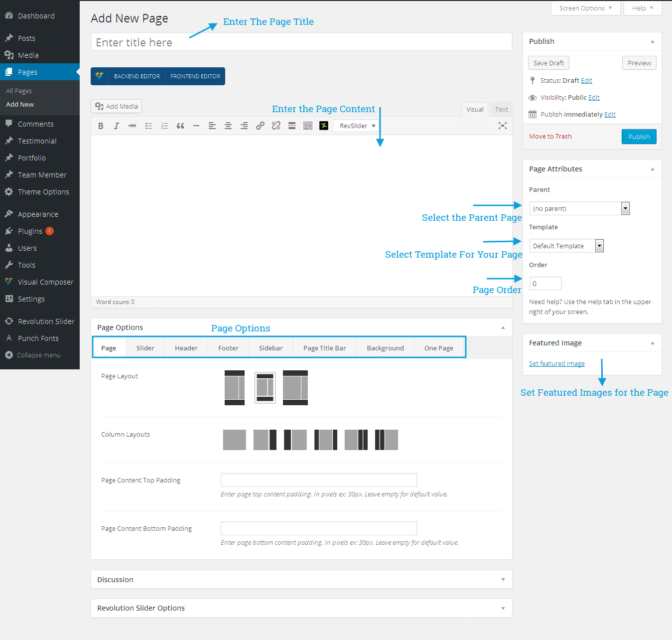Click the Bold formatting icon

point(101,126)
